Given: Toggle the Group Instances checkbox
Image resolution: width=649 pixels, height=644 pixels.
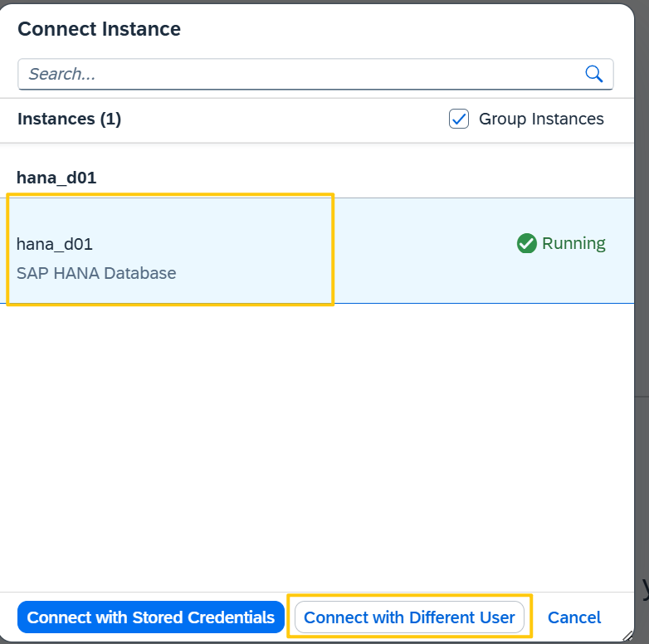Looking at the screenshot, I should [459, 119].
